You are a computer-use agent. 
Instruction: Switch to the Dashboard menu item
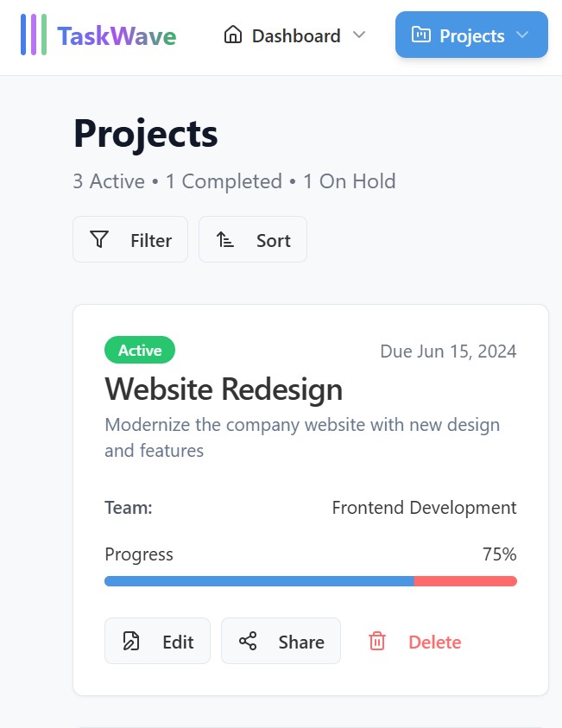tap(294, 35)
